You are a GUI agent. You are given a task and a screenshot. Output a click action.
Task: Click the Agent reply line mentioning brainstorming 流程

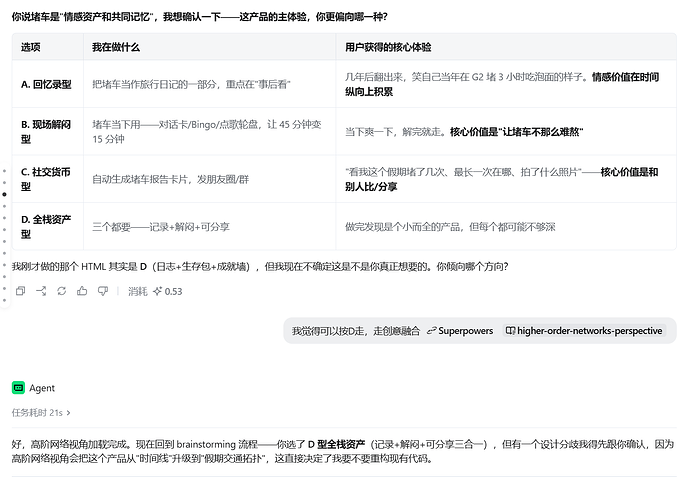[343, 451]
